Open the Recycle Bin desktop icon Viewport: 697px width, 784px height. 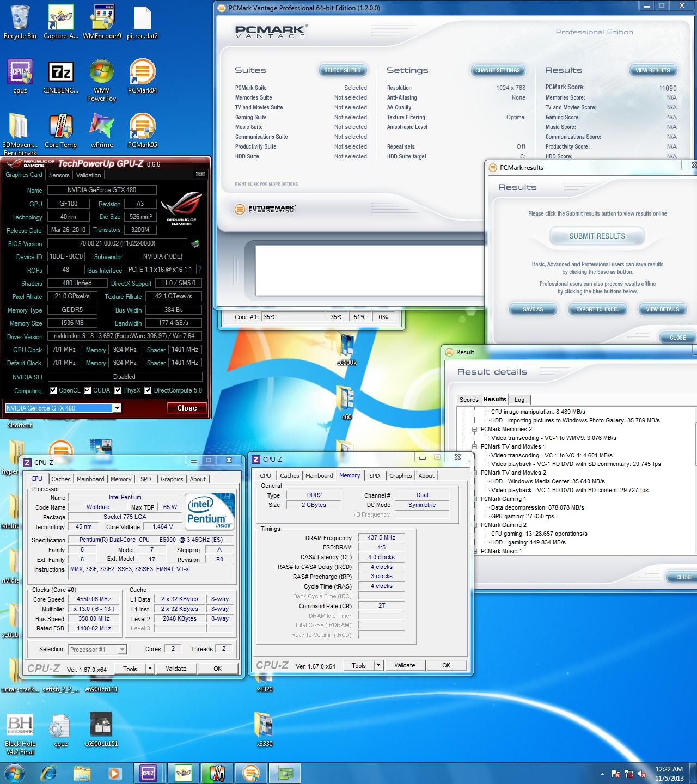[20, 22]
